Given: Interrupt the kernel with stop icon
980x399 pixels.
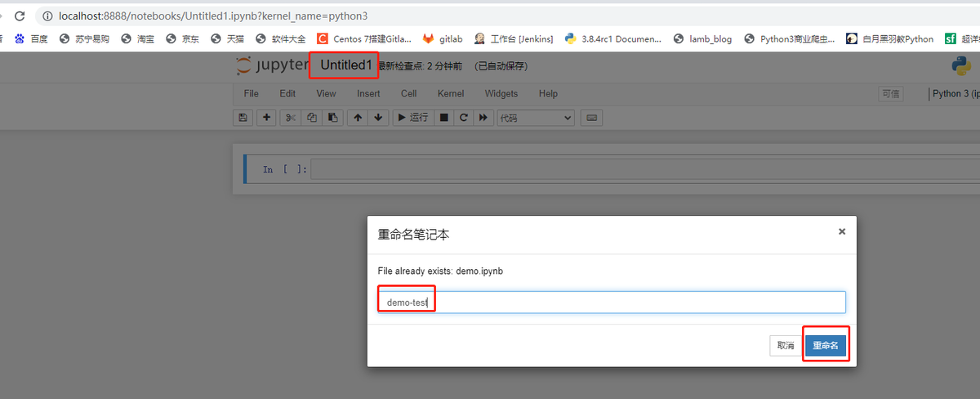Looking at the screenshot, I should pos(443,118).
